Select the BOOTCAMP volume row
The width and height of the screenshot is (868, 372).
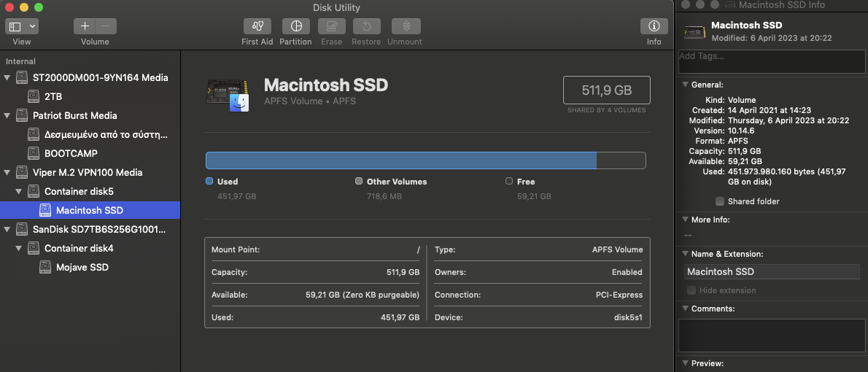click(90, 153)
